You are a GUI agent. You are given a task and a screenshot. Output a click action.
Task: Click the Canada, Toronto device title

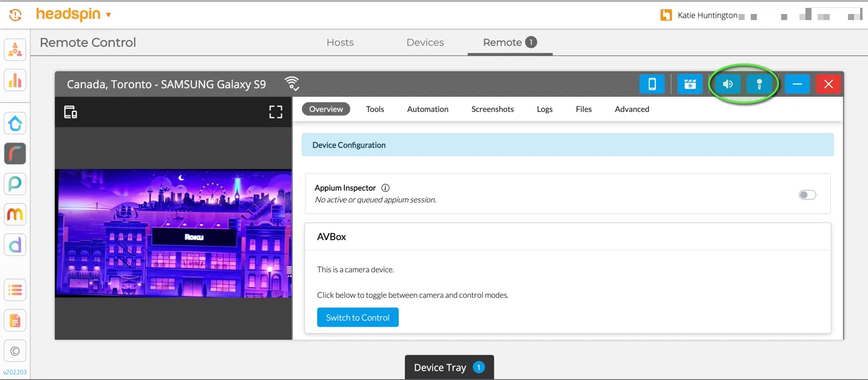166,84
